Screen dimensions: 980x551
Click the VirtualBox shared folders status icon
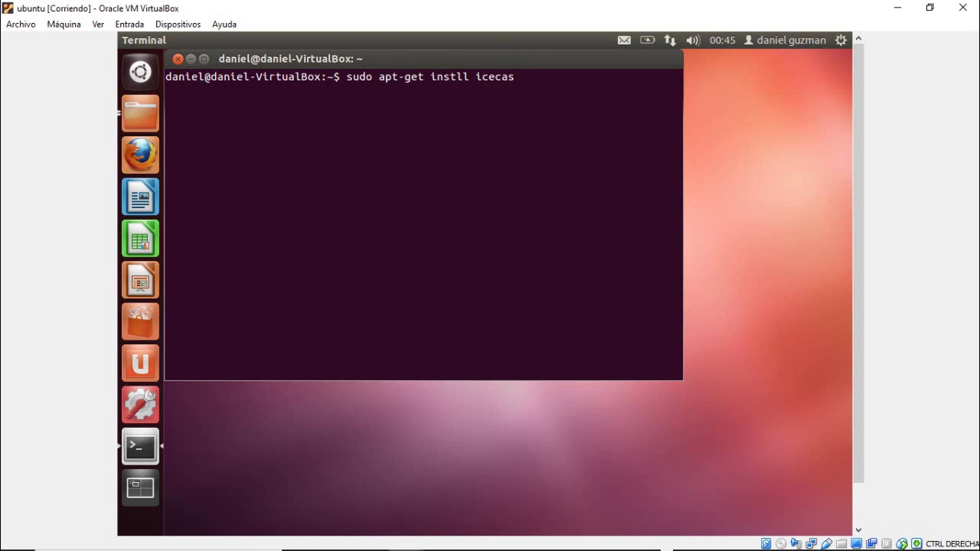pyautogui.click(x=841, y=543)
